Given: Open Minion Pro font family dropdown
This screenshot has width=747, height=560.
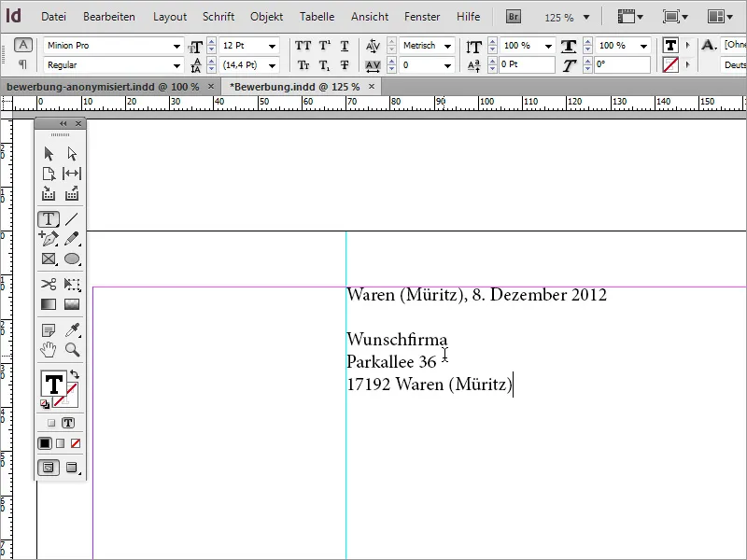Looking at the screenshot, I should pos(176,46).
